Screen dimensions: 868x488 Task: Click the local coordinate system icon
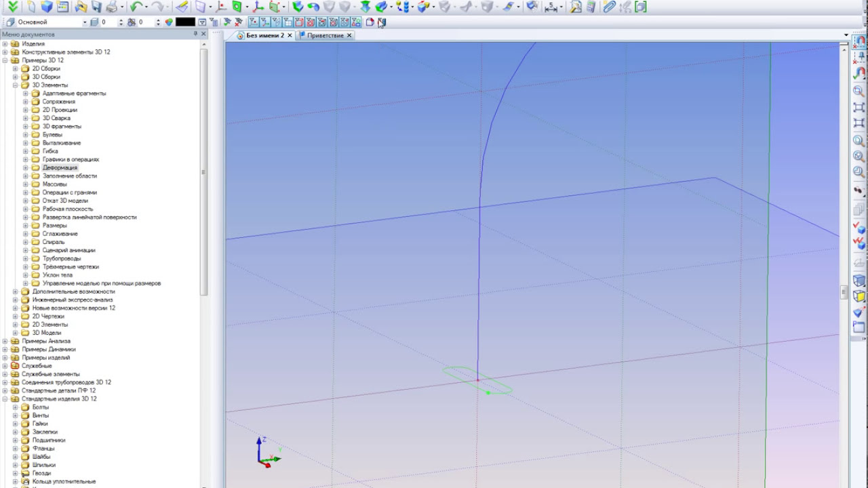coord(258,7)
